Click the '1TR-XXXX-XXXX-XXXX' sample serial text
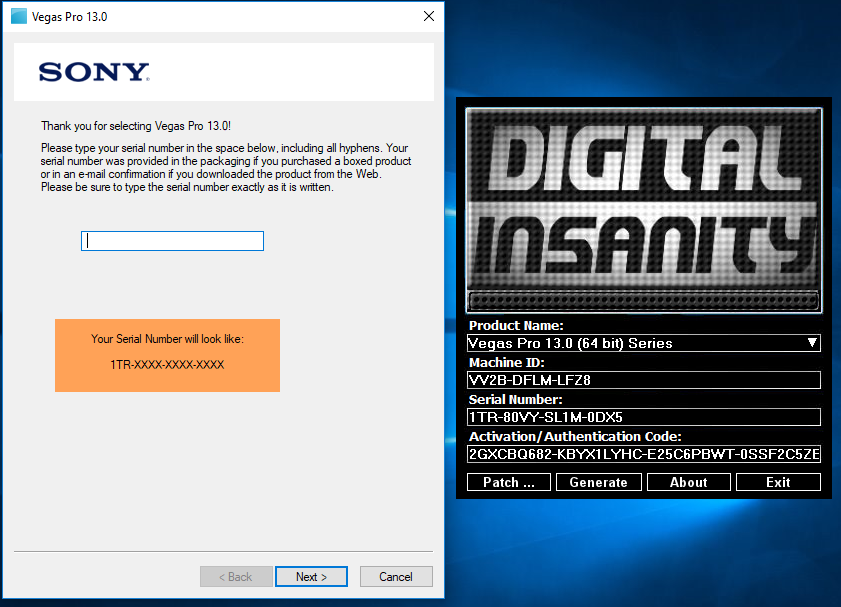 167,365
